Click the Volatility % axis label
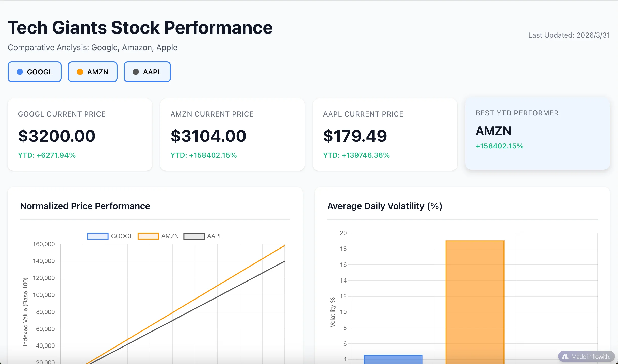This screenshot has width=618, height=364. coord(332,312)
